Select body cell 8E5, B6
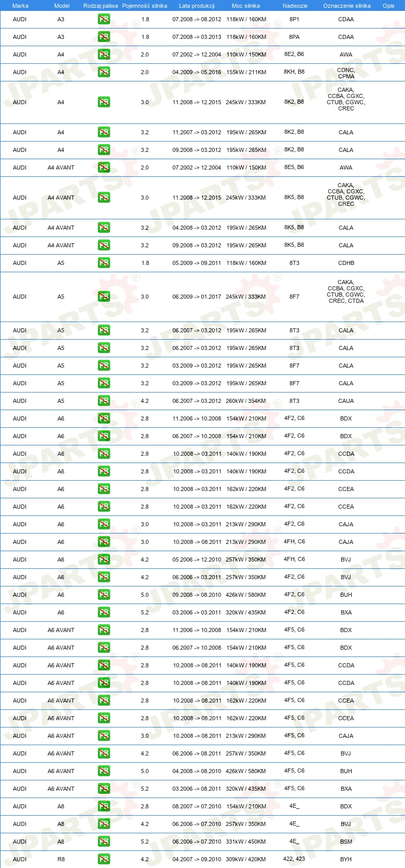 coord(294,167)
